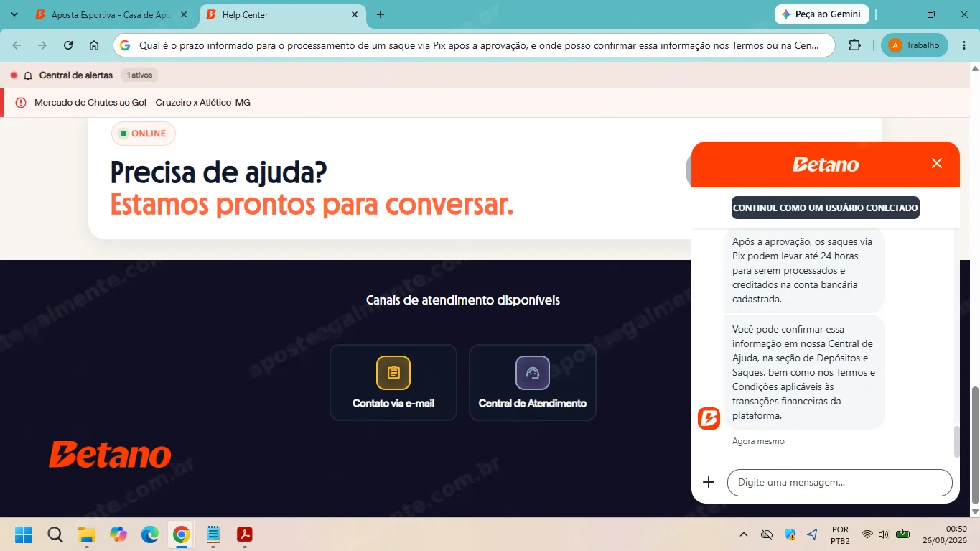Open Chrome three-dot menu
This screenshot has width=980, height=551.
(x=963, y=45)
